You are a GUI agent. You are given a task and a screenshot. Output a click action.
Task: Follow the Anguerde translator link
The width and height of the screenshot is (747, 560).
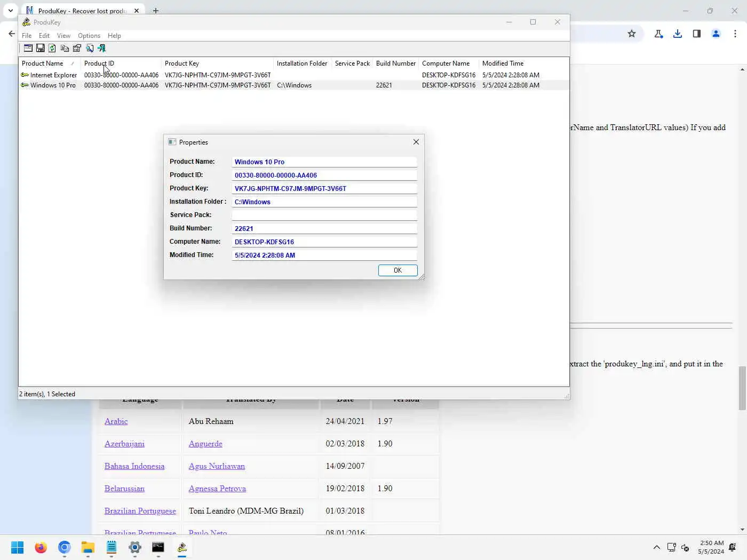click(x=205, y=444)
